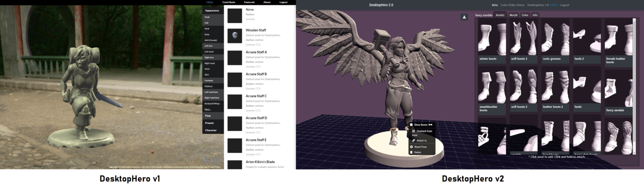Expand the Character section in v1

[213, 130]
